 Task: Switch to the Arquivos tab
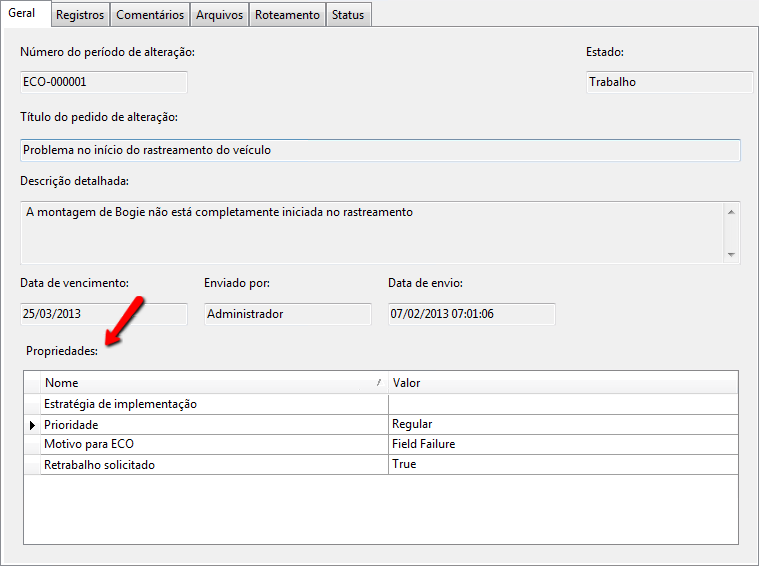coord(219,15)
